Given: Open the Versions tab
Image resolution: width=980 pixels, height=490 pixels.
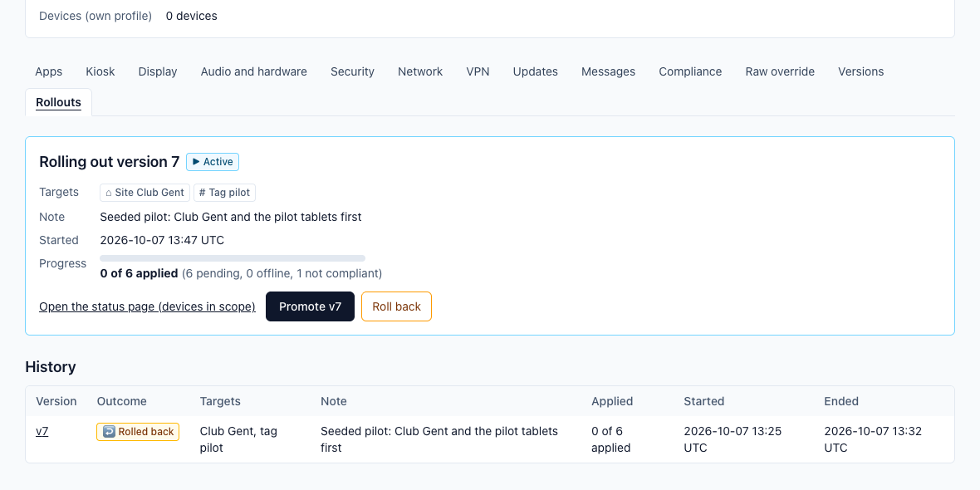Looking at the screenshot, I should pos(860,71).
